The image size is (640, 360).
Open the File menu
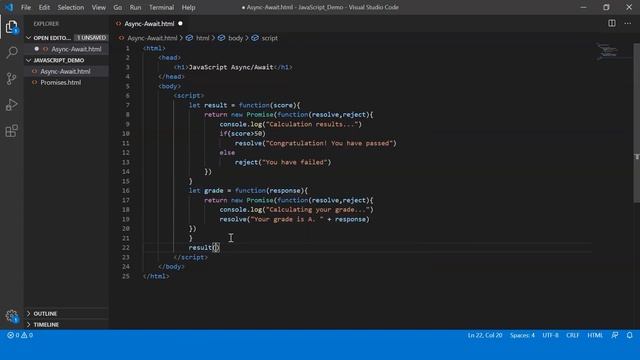(26, 7)
